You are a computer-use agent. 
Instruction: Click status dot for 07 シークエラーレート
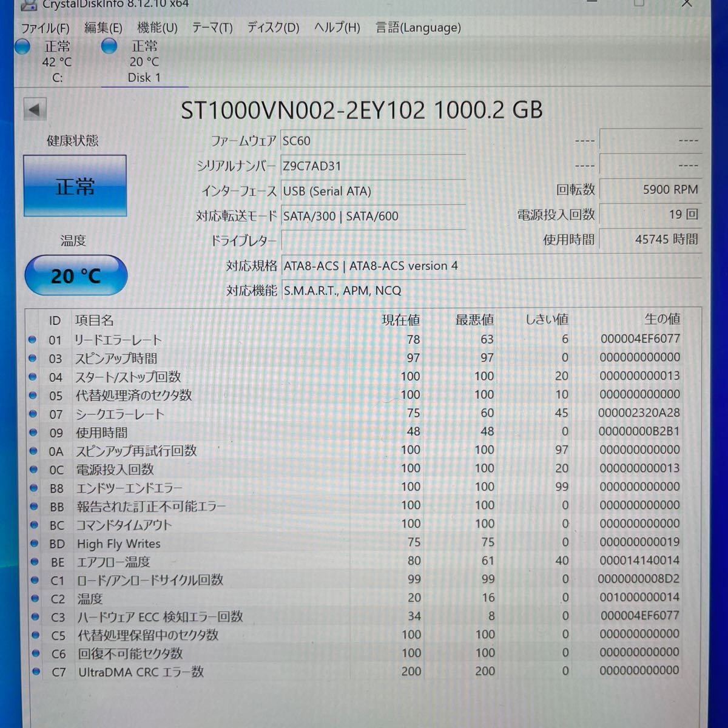pyautogui.click(x=33, y=414)
